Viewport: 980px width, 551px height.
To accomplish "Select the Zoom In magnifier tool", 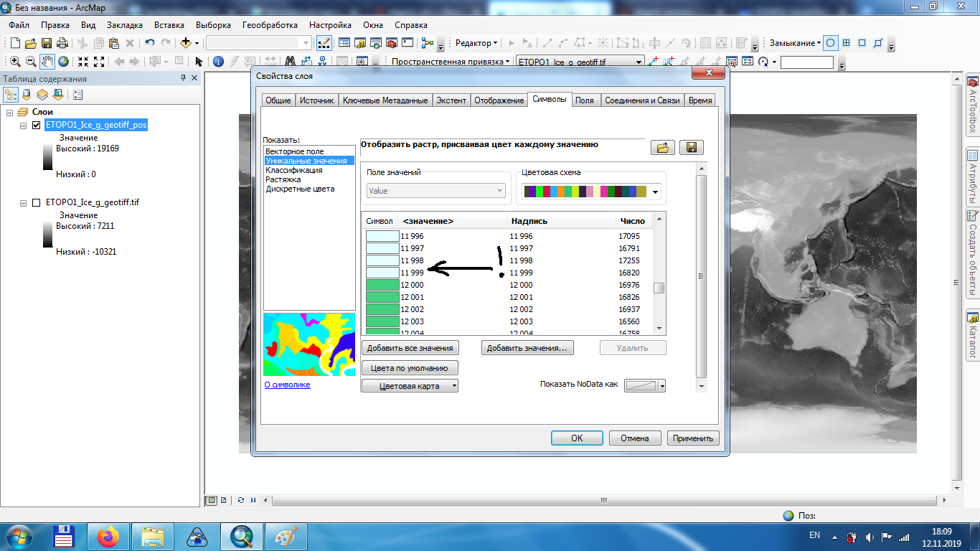I will pyautogui.click(x=15, y=62).
